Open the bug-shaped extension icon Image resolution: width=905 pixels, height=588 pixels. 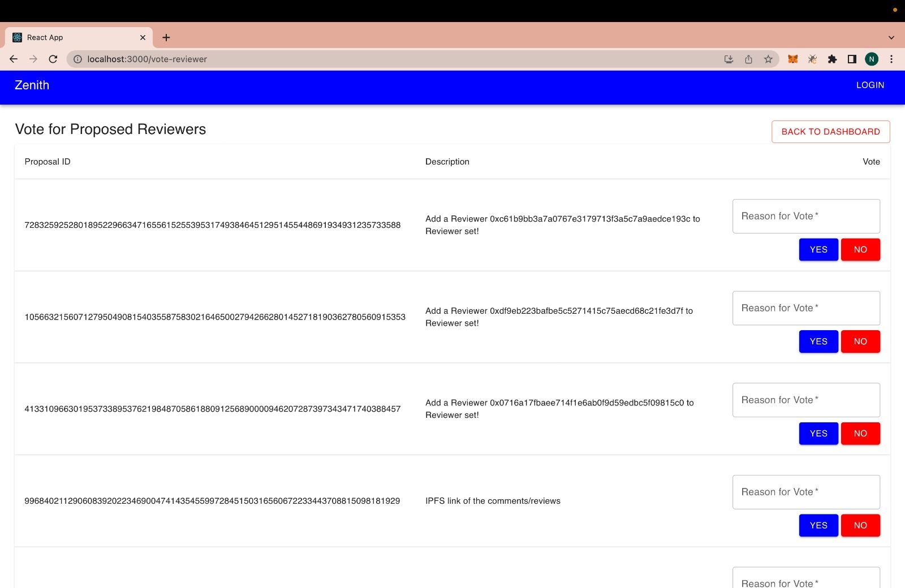(813, 59)
